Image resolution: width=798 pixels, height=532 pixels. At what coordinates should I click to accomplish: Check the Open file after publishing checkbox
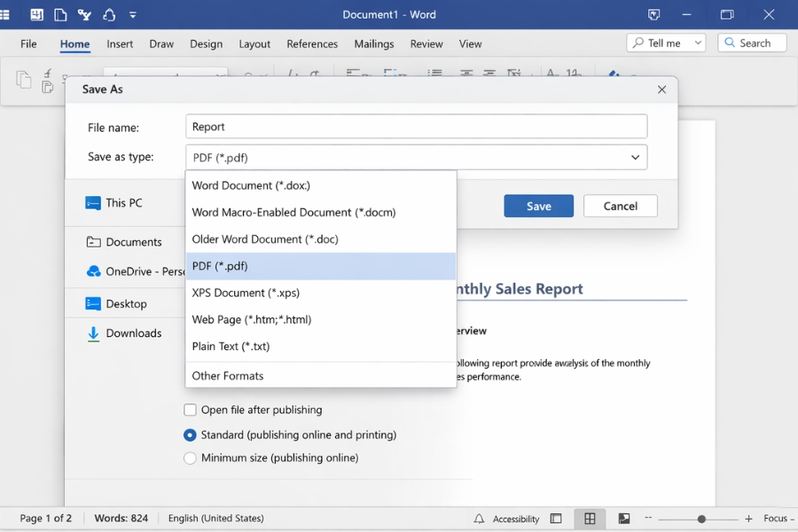click(x=190, y=410)
